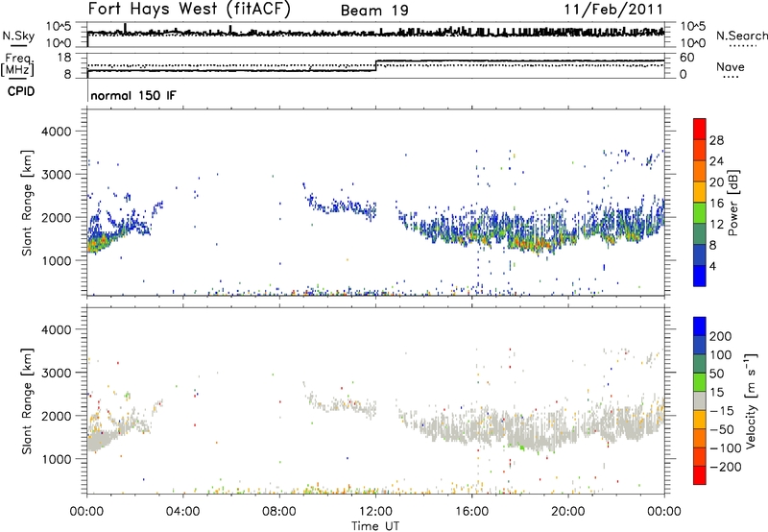The image size is (768, 532).
Task: Click the red top of the power colorbar
Action: 700,129
